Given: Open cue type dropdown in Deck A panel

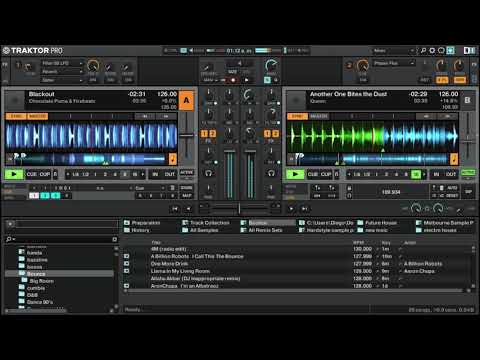Looking at the screenshot, I should [x=149, y=188].
